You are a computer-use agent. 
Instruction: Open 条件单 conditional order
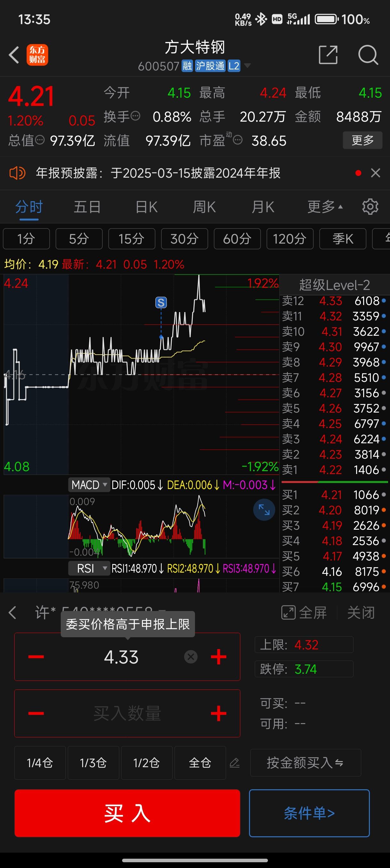[x=309, y=813]
